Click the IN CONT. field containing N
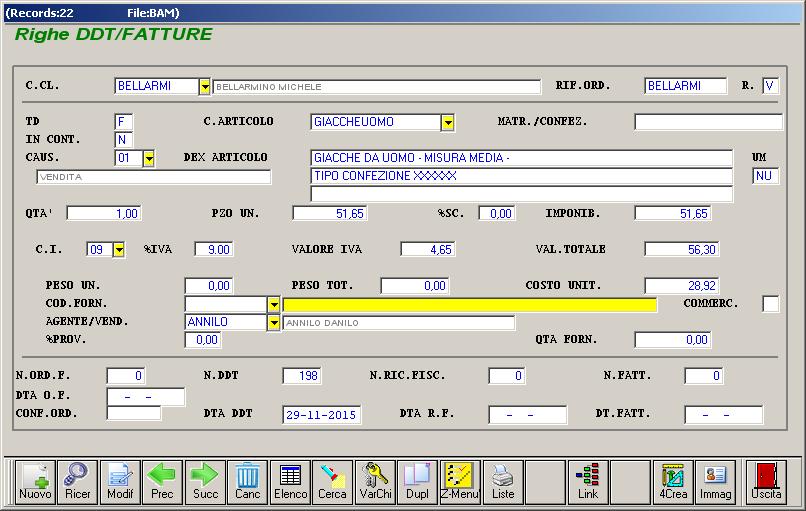Screen dimensions: 806x511 pyautogui.click(x=123, y=140)
